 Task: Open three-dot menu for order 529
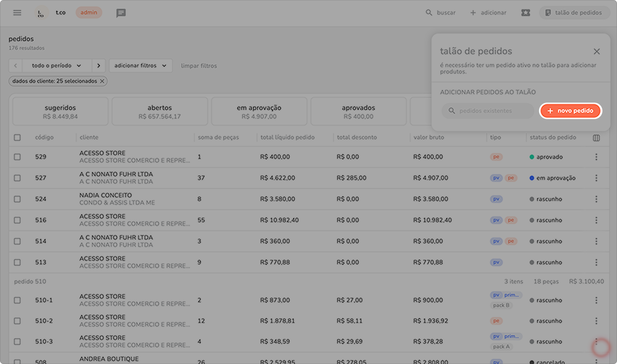(596, 157)
